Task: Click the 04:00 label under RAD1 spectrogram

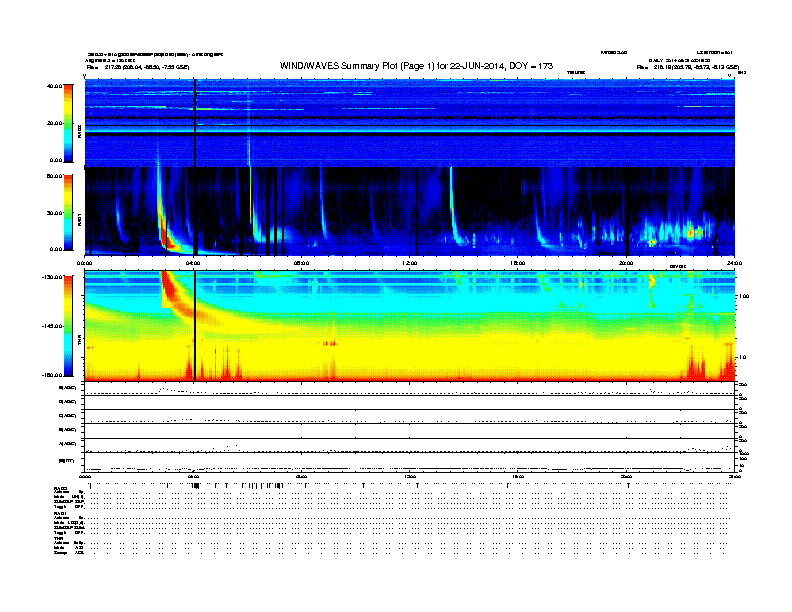Action: tap(193, 263)
